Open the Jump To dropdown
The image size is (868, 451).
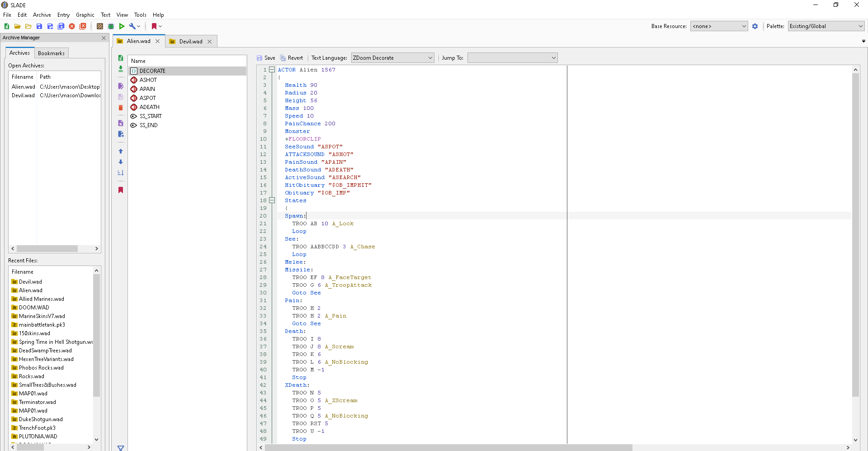(x=512, y=58)
